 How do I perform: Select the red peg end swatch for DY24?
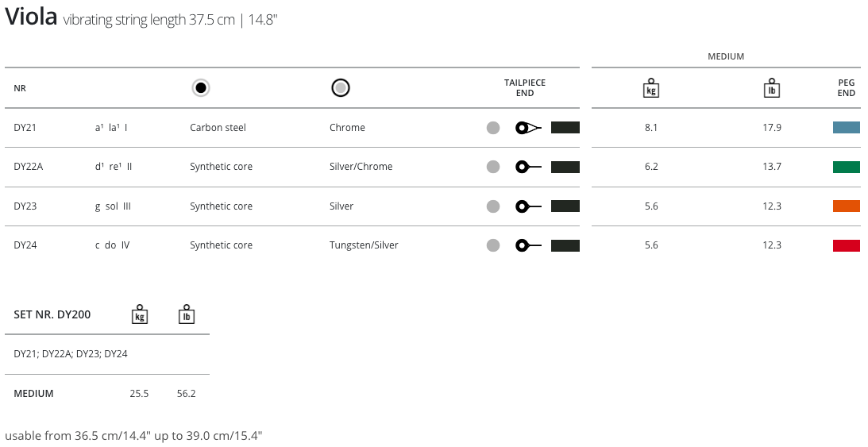point(847,245)
